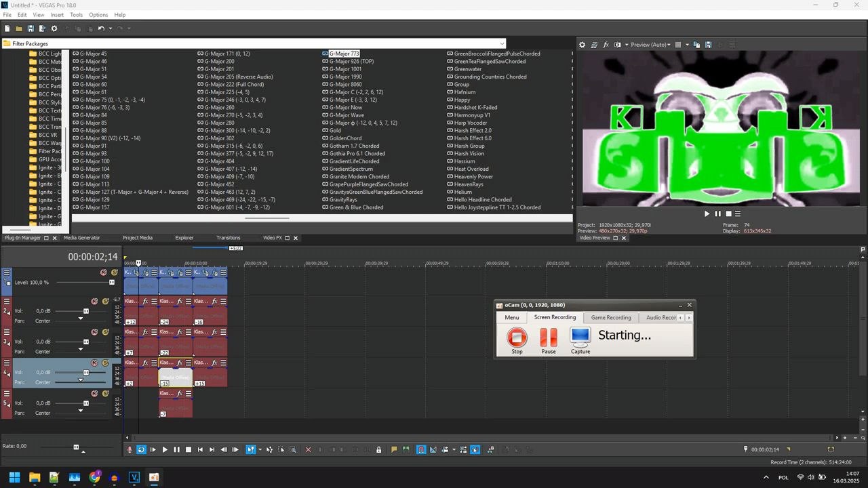Open track 4 menu hamburger

[7, 363]
